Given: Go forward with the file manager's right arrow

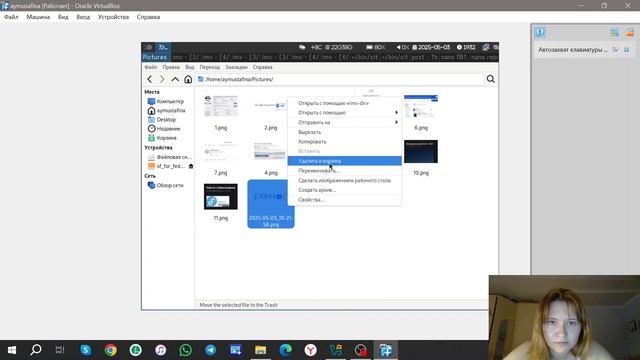Looking at the screenshot, I should 162,79.
